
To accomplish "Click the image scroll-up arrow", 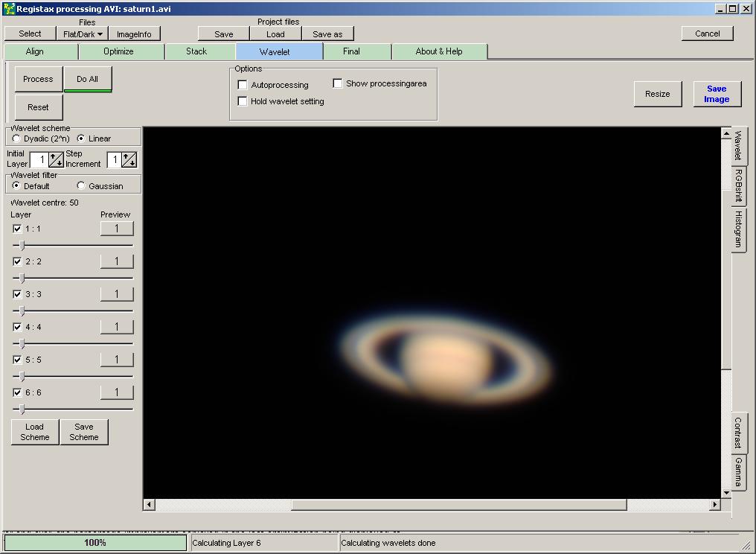I will [x=726, y=133].
